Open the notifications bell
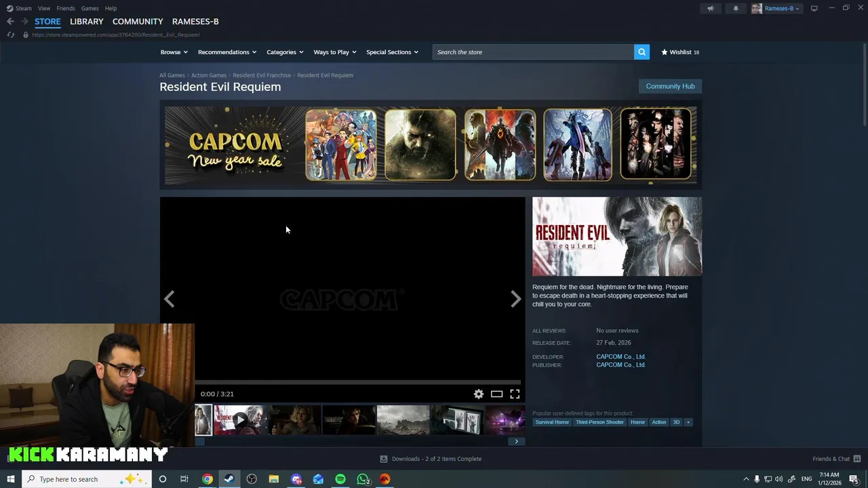868x488 pixels. [x=736, y=8]
